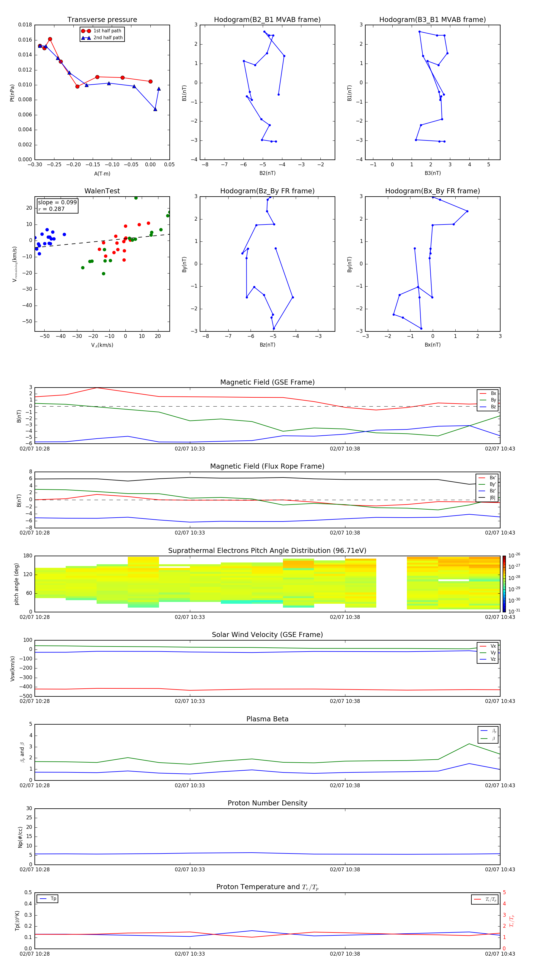Screen dimensions: 535x980
Task: Click the 'slope = 0.099' annotation
Action: pos(57,203)
